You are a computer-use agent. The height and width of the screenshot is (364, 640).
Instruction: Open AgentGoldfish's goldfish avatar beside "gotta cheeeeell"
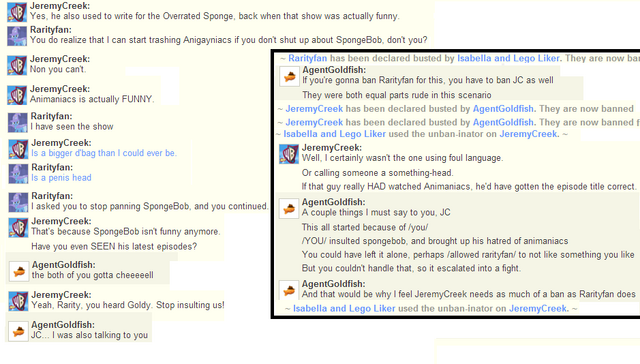tap(19, 271)
